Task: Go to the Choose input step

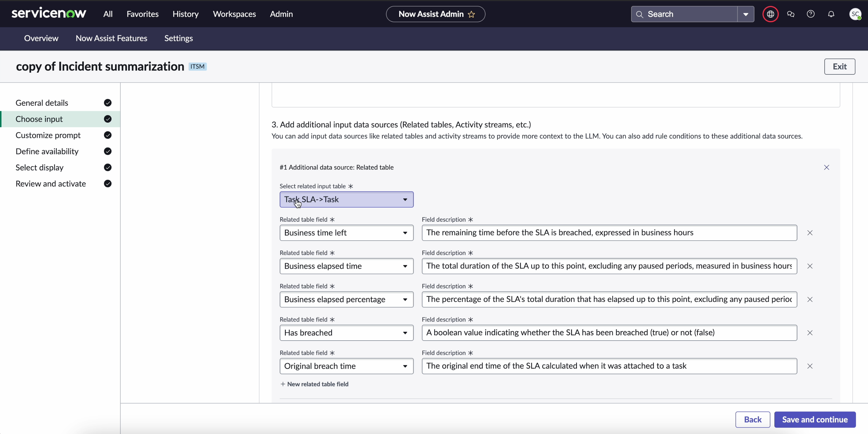Action: [60, 119]
